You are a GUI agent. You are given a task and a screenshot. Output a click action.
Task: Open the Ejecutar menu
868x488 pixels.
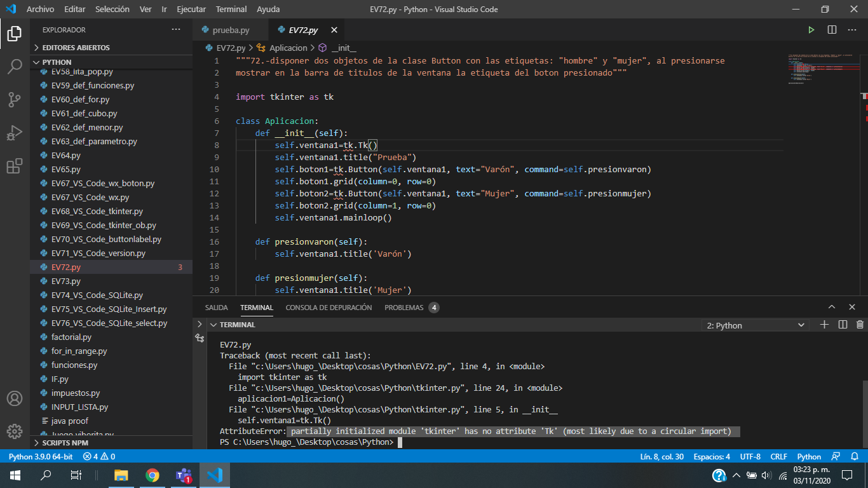[191, 9]
